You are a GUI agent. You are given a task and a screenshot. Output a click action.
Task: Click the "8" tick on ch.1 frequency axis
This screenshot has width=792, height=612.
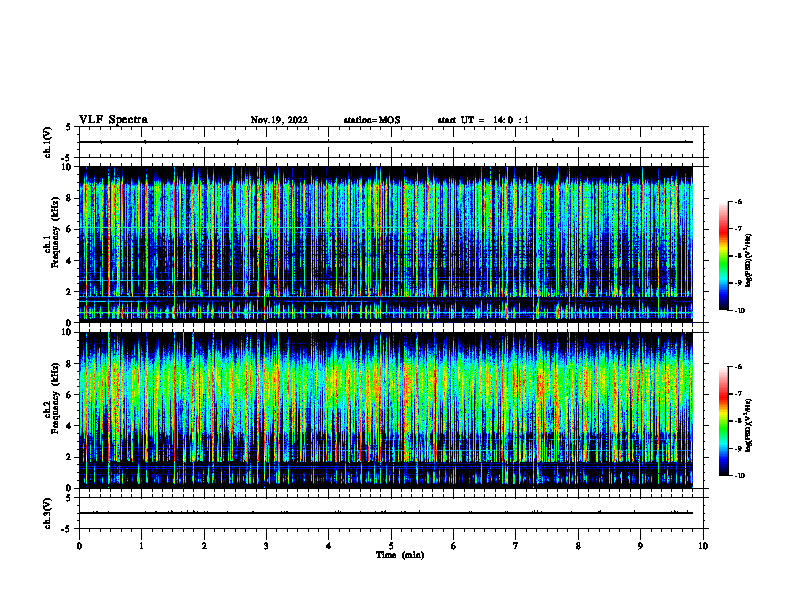(70, 198)
